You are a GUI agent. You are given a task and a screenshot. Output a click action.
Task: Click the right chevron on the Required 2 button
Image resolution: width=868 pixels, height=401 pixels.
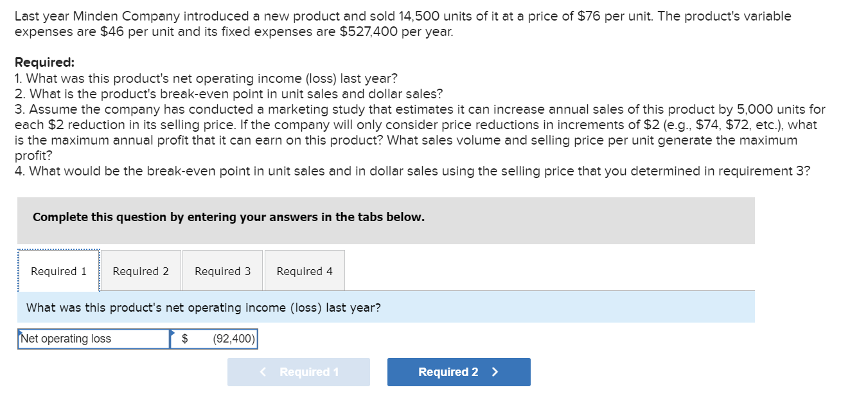click(495, 372)
